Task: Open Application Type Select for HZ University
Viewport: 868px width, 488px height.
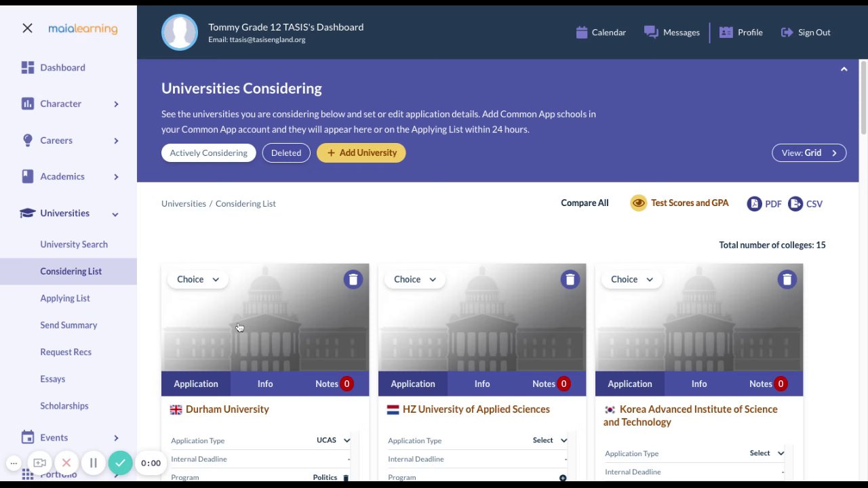Action: pyautogui.click(x=550, y=441)
